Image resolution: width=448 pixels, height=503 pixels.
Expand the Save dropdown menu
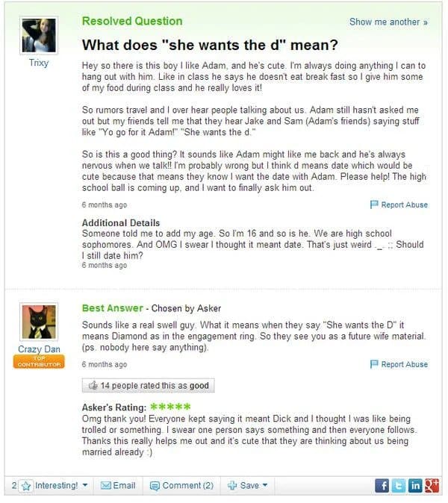(247, 485)
